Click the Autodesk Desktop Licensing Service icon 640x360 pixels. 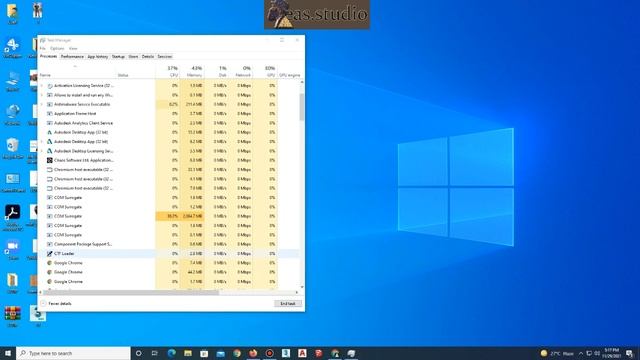(50, 151)
